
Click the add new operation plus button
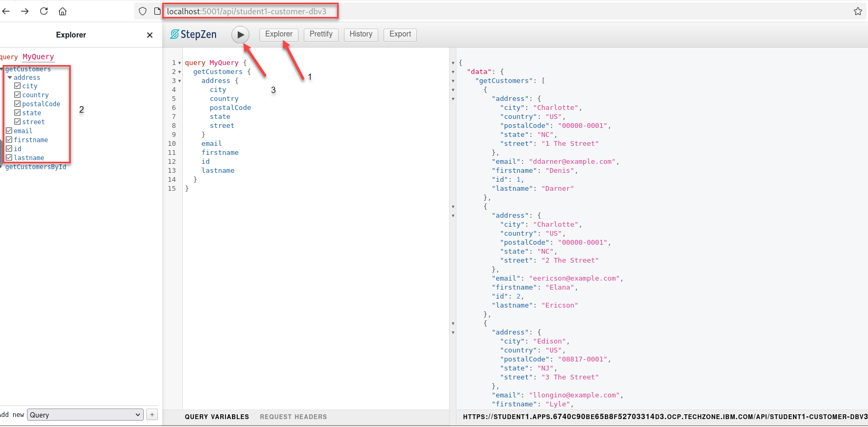152,415
